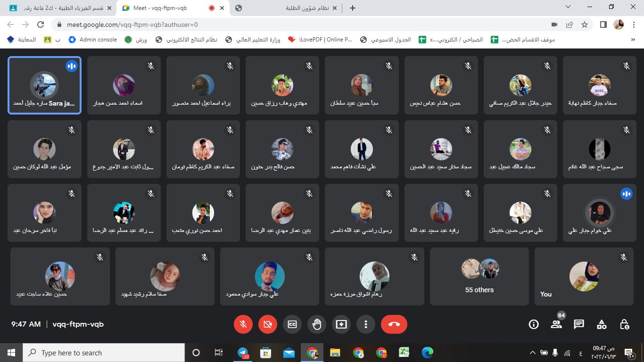The image size is (644, 362).
Task: Expand the Chrome tab search chevron
Action: click(569, 8)
